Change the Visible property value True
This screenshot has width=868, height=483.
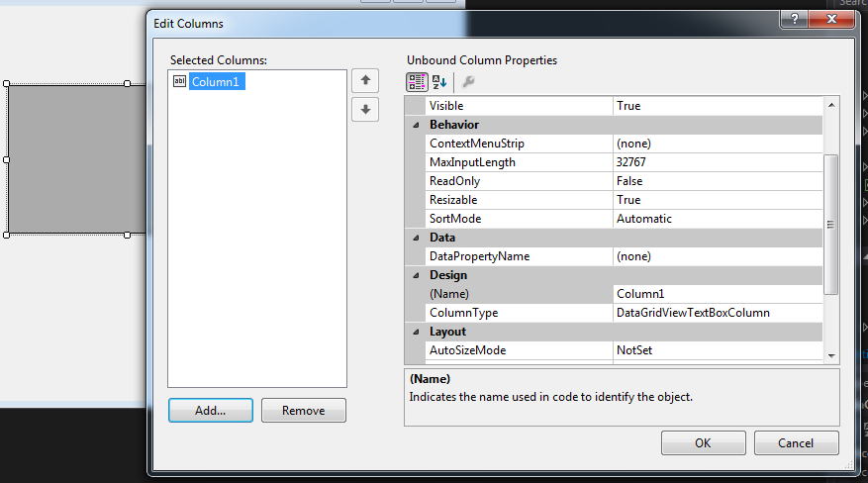coord(718,106)
